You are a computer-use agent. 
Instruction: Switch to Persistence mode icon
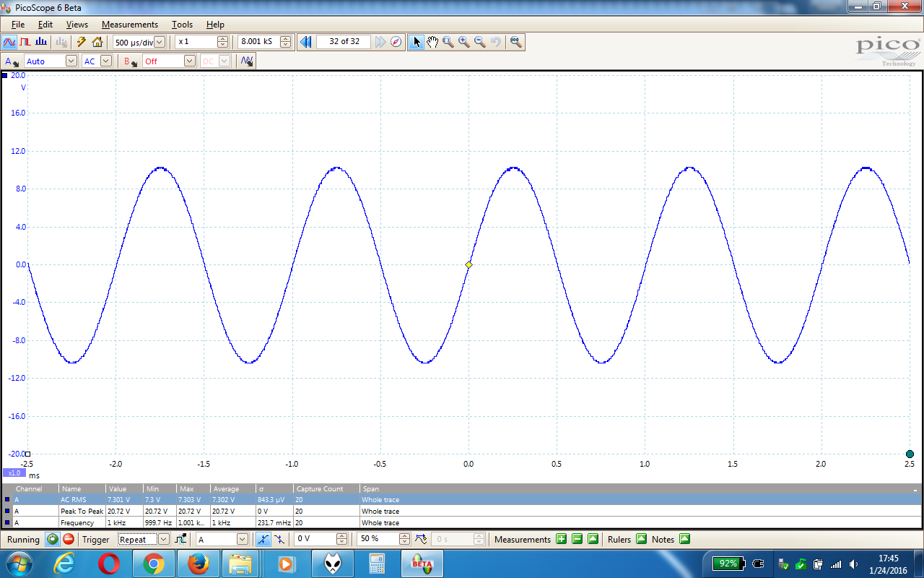25,42
